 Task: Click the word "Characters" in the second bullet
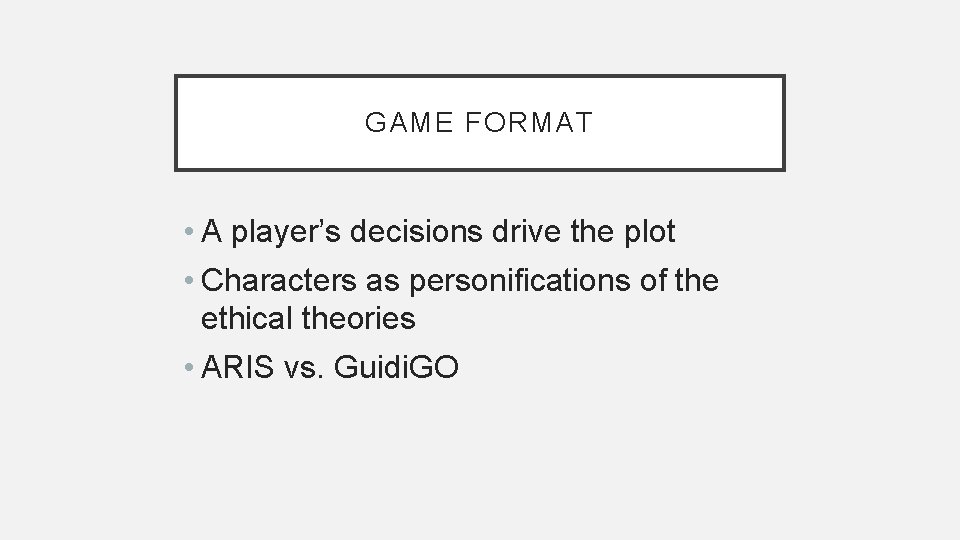click(279, 280)
